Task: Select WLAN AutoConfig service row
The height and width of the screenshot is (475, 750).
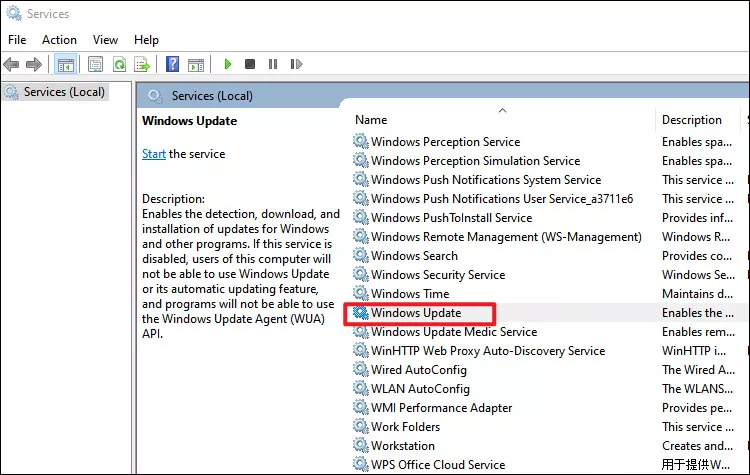Action: (420, 389)
